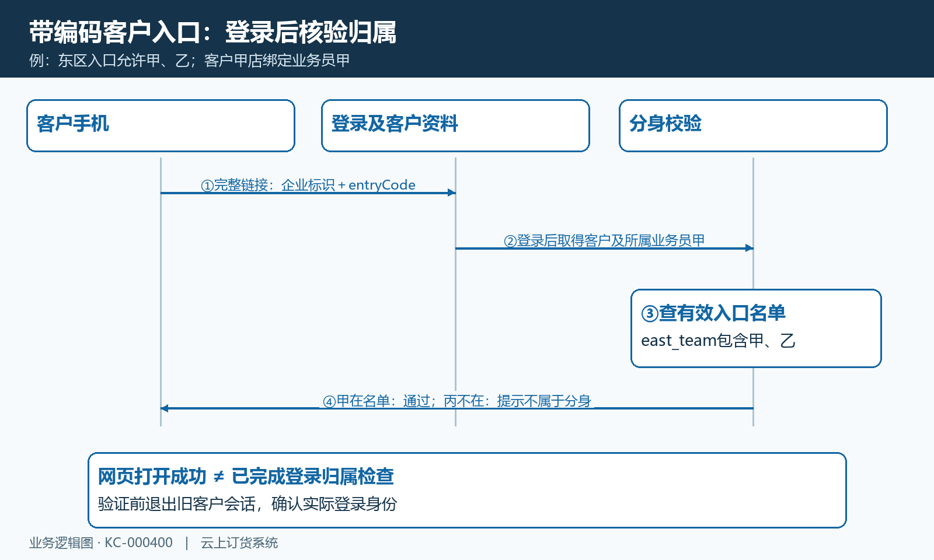The height and width of the screenshot is (560, 934).
Task: Click the heading 网页打开成功 ≠ 已完成登录归属检查
Action: (246, 477)
